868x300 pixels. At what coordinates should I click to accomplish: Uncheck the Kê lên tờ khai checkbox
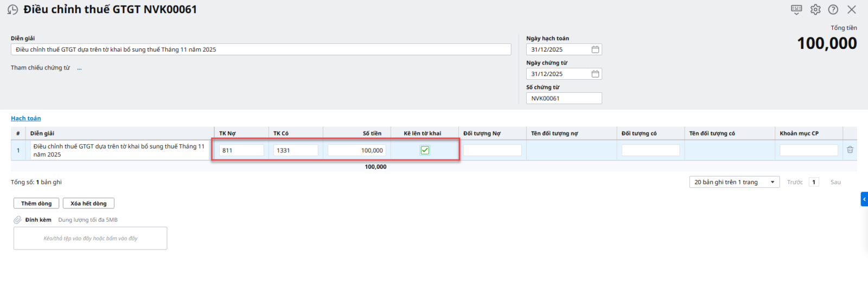pyautogui.click(x=425, y=150)
